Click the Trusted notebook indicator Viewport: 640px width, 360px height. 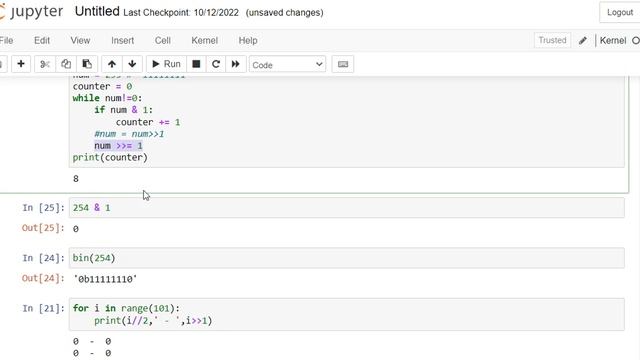point(552,40)
